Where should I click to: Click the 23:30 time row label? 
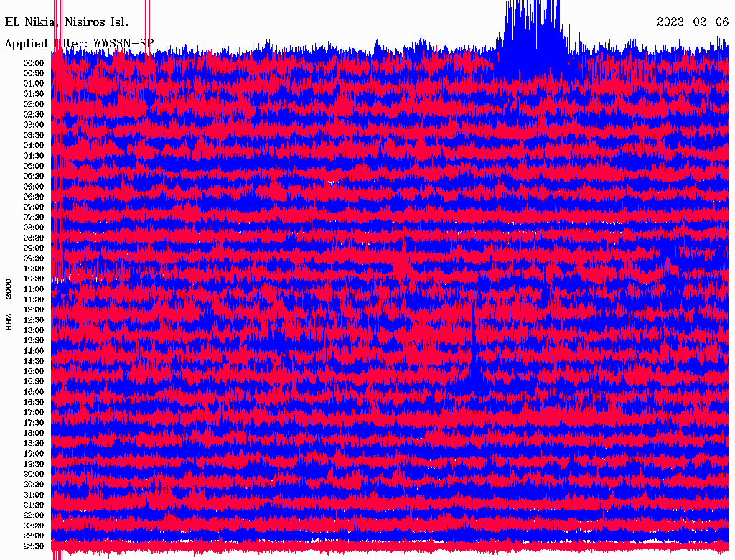pos(34,546)
